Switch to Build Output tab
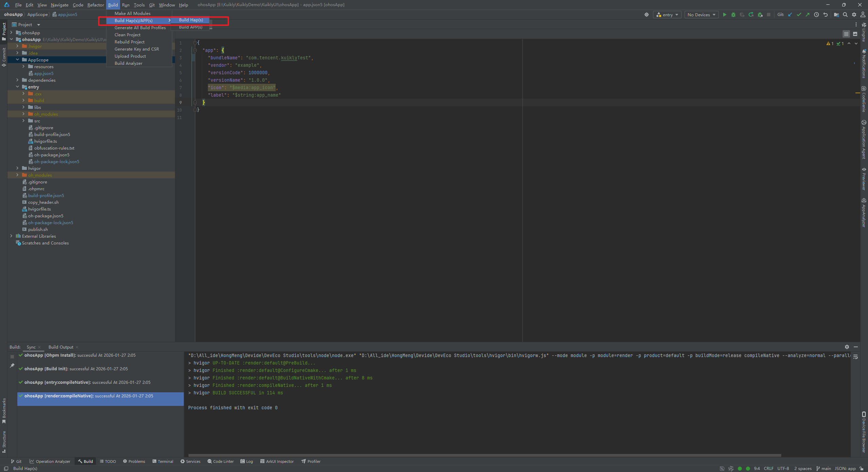 click(61, 347)
